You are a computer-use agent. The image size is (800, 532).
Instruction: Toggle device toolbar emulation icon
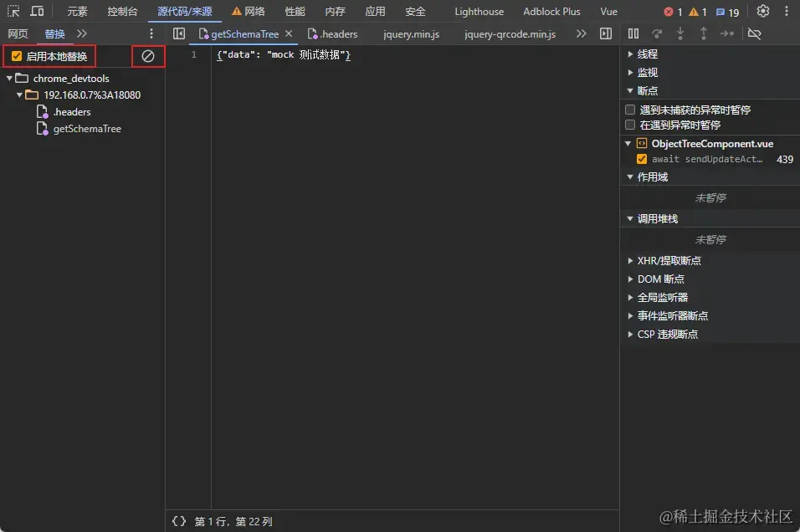tap(37, 11)
